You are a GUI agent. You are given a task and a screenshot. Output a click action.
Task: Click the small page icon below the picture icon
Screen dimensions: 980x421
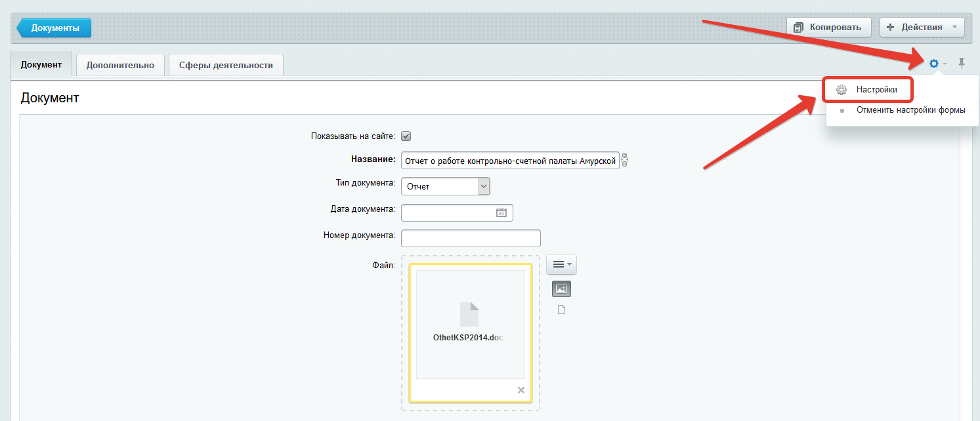(x=561, y=310)
